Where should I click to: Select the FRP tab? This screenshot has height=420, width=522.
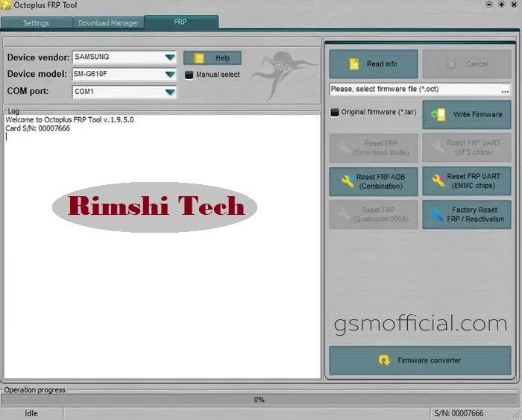click(181, 22)
